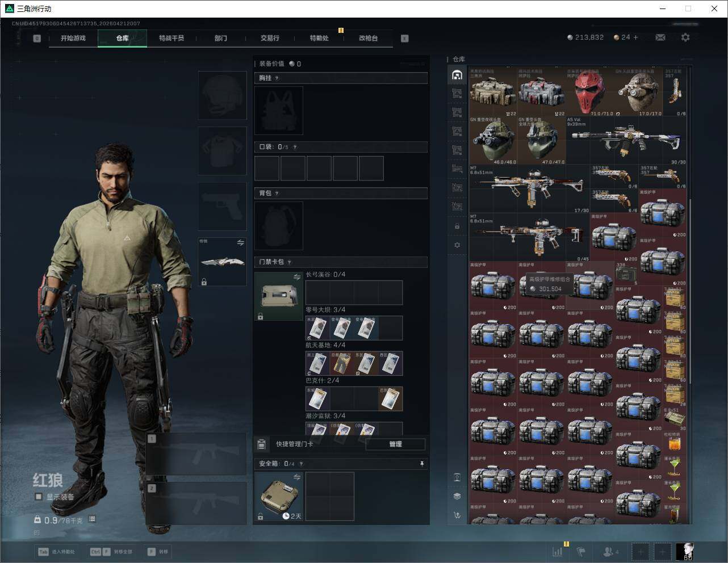
Task: Click the operator portrait icon below stash sidebar
Action: click(457, 477)
